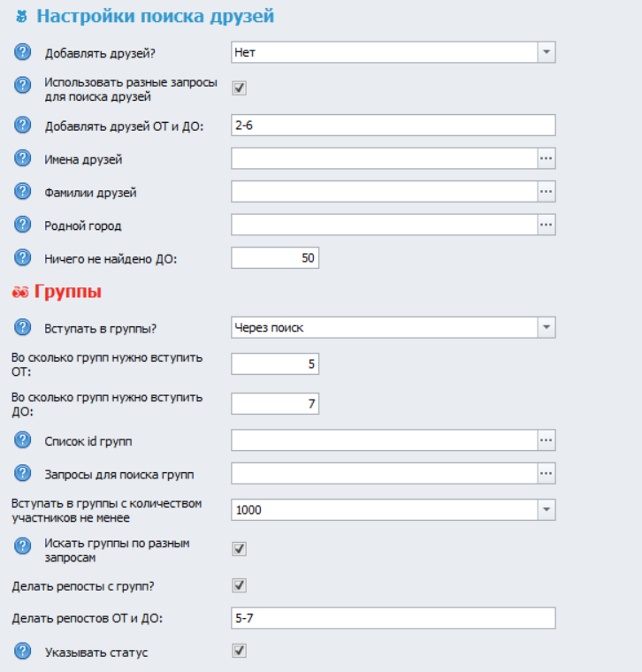
Task: Toggle the 'Указывать статус' checkbox
Action: (x=239, y=651)
